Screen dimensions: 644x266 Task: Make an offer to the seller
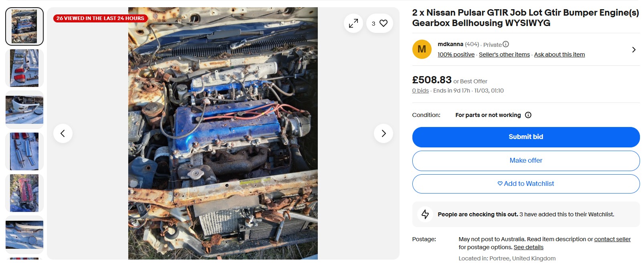point(525,161)
